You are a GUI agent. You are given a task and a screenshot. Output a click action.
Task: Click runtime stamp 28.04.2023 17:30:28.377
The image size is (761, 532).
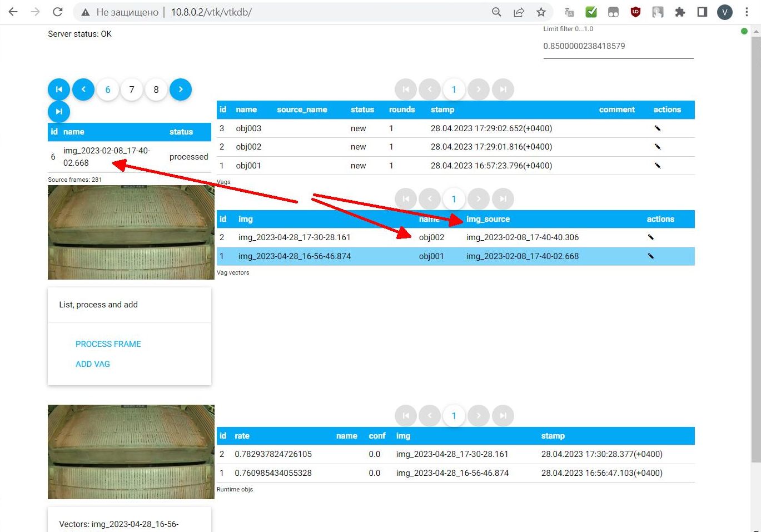click(602, 454)
